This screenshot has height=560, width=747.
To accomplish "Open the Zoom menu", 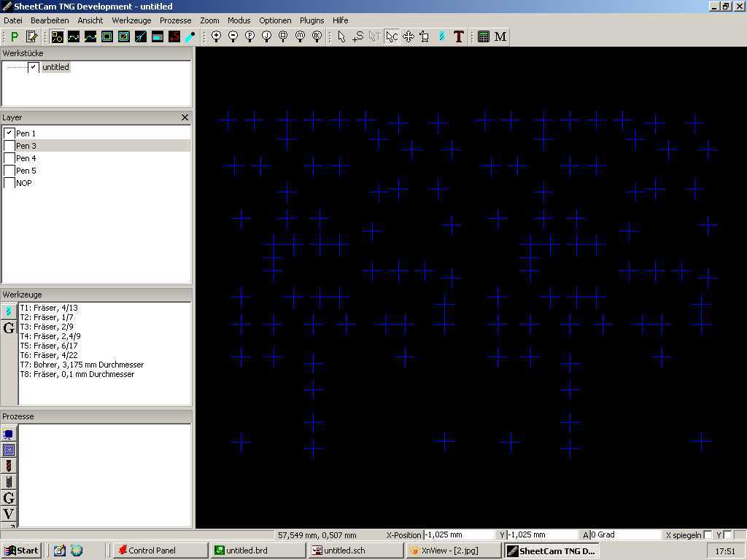I will 209,20.
